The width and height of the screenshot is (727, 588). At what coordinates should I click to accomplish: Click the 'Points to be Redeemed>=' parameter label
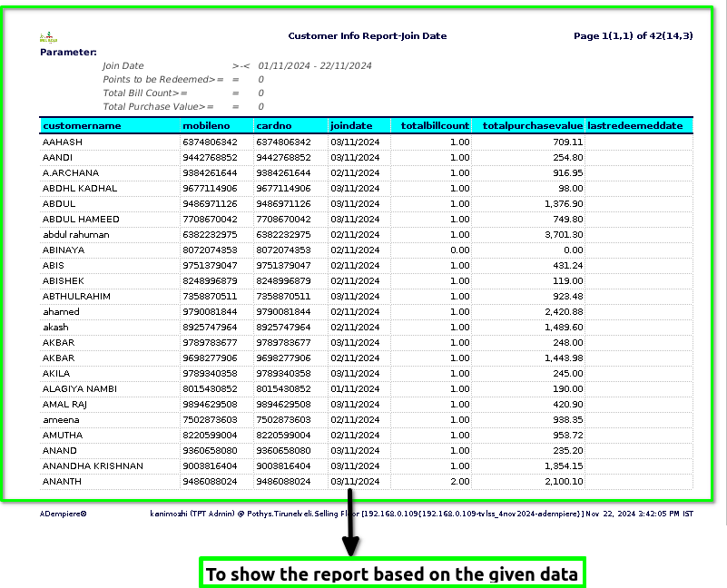tap(163, 79)
